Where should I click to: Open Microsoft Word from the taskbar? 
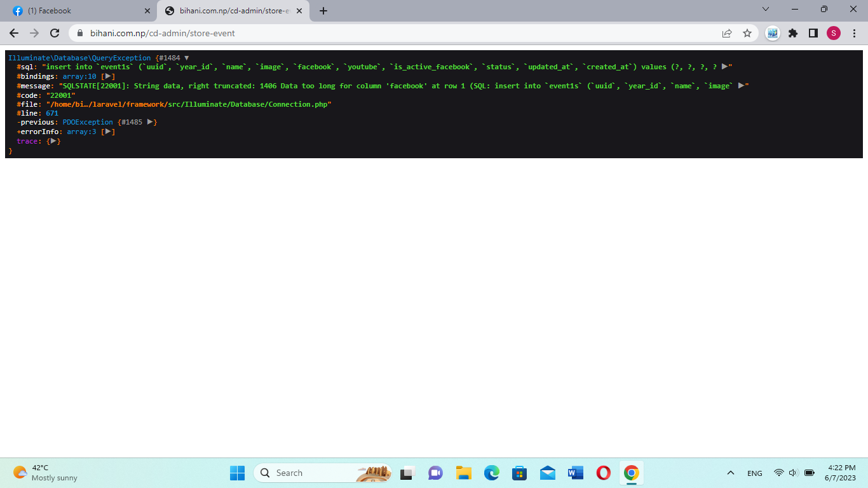[x=576, y=473]
